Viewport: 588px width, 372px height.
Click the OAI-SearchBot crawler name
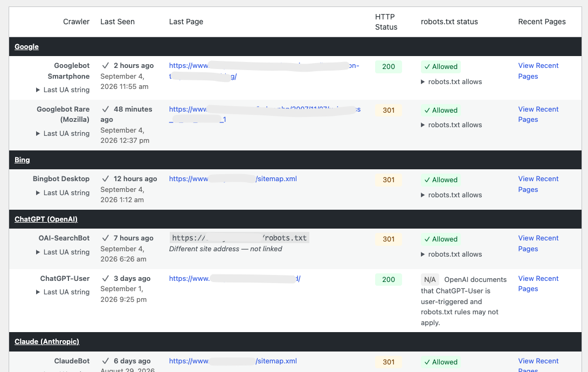(x=64, y=238)
